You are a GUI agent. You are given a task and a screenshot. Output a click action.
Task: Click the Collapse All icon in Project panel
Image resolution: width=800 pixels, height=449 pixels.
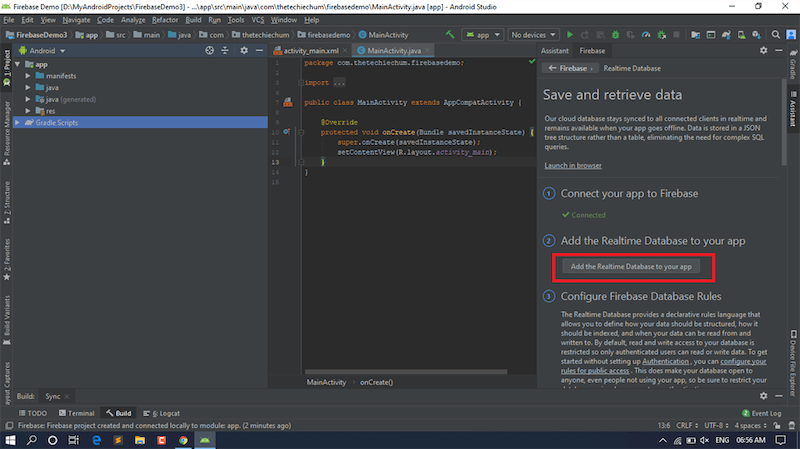click(224, 50)
